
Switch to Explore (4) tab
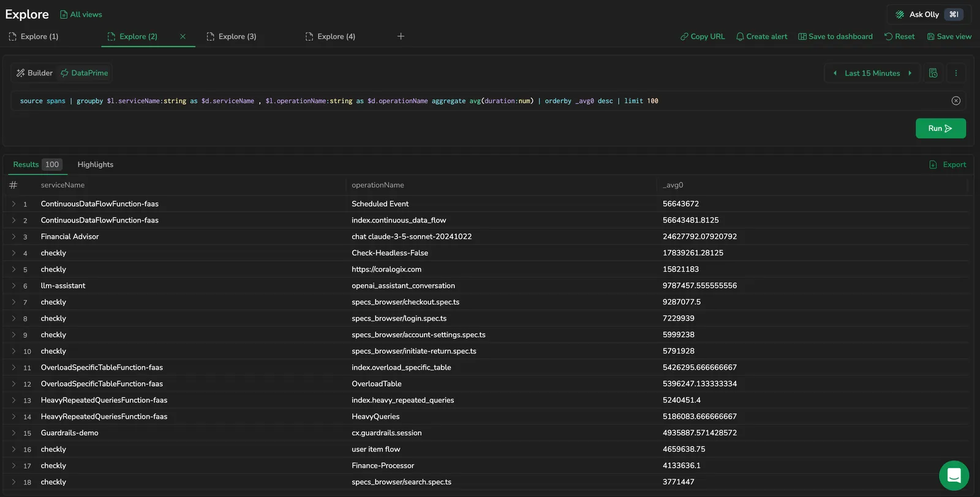click(331, 36)
